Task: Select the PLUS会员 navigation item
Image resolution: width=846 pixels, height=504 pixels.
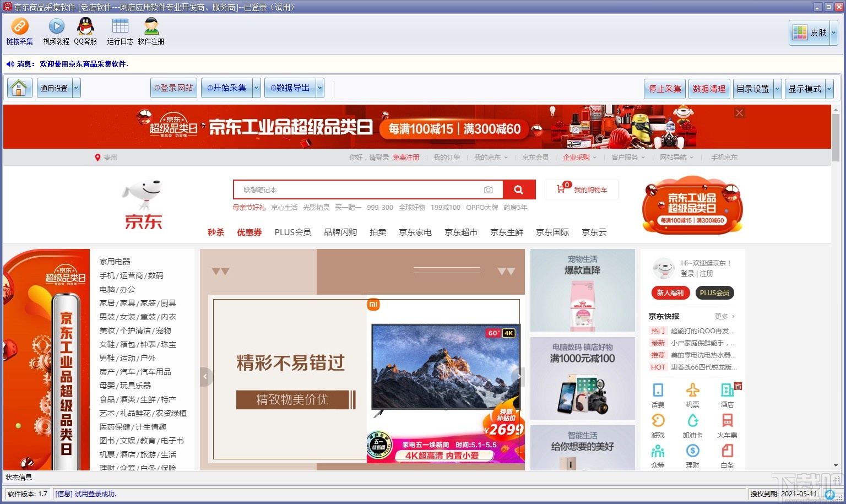Action: pos(292,232)
